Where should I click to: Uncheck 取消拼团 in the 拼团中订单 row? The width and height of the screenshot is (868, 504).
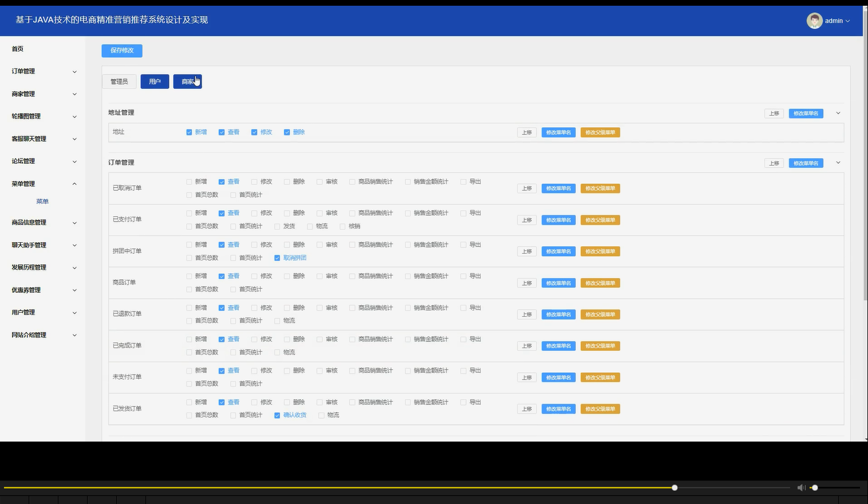[x=277, y=258]
